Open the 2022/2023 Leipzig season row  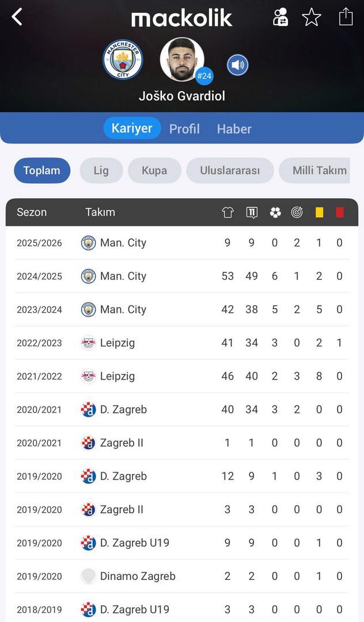[182, 343]
